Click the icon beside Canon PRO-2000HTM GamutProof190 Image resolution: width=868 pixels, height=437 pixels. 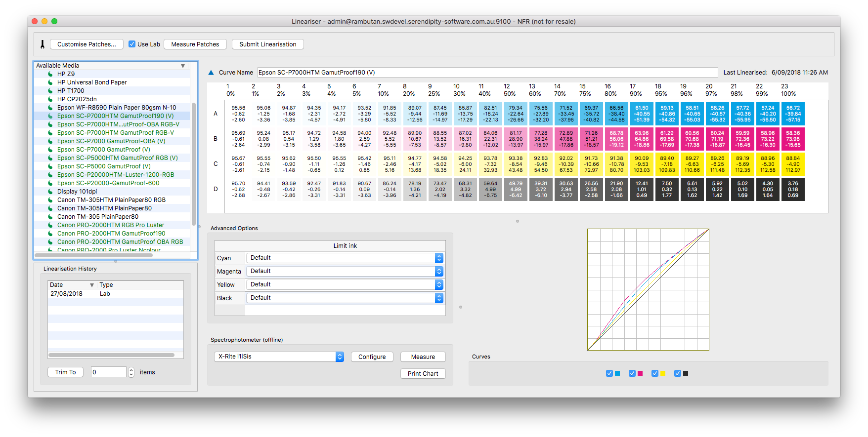click(50, 234)
